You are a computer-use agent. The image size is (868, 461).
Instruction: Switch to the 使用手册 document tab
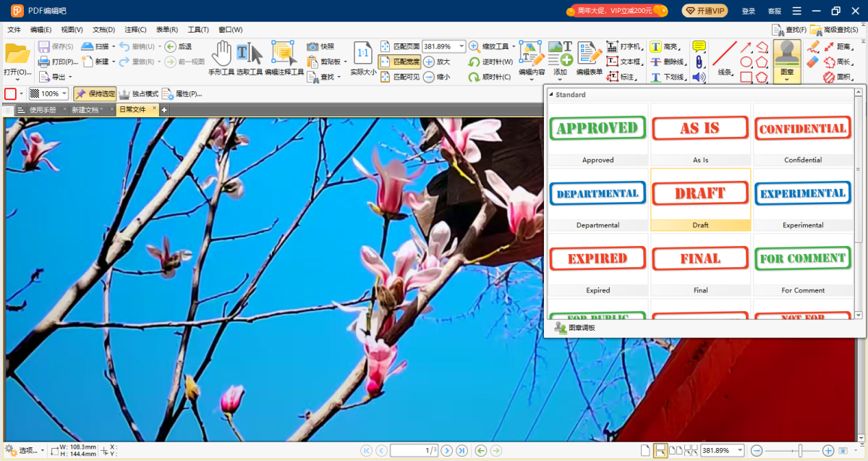click(x=42, y=110)
